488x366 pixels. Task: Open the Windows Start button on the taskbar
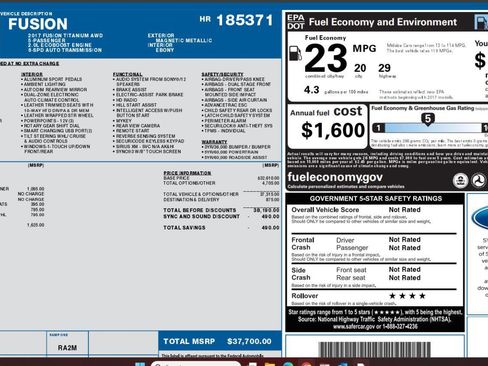140,364
